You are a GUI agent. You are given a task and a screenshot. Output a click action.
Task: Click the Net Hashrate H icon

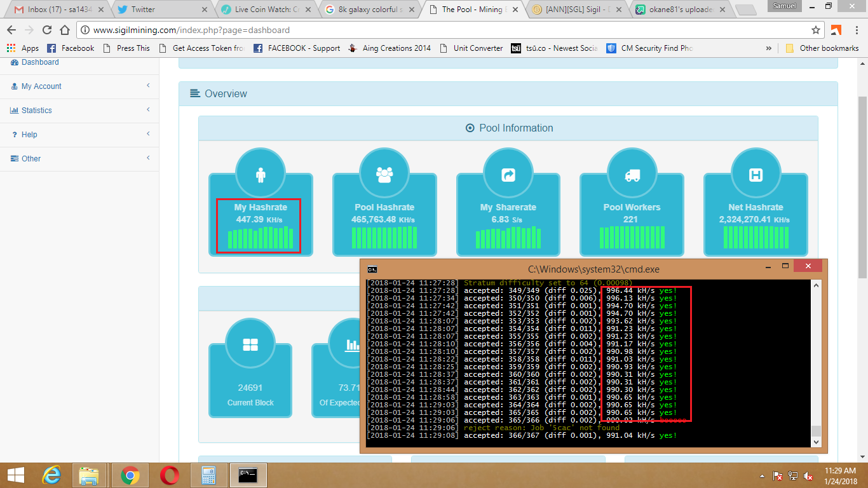coord(756,175)
